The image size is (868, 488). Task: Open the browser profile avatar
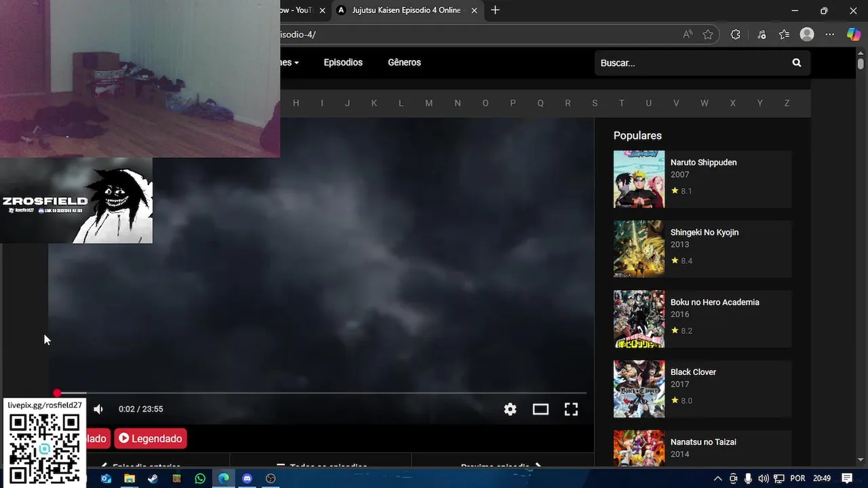(807, 35)
